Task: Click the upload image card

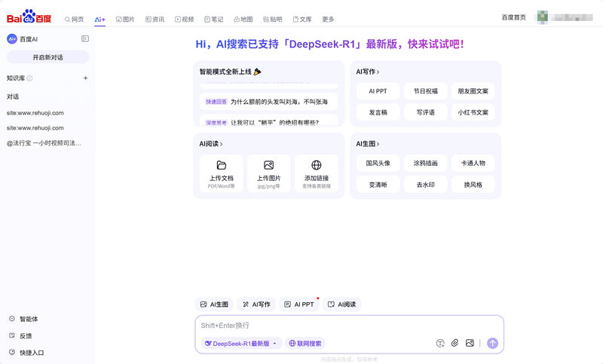Action: [269, 173]
